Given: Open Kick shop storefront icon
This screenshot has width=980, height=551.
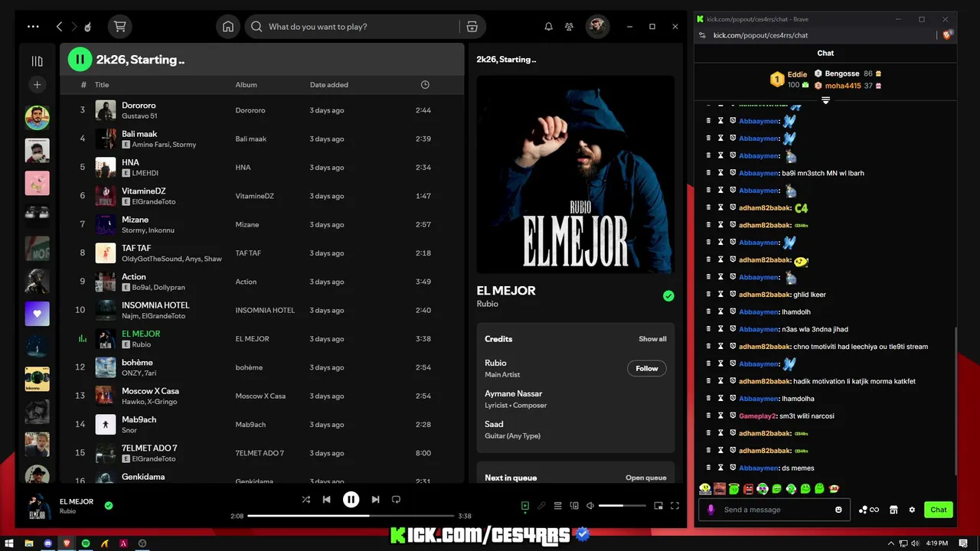Looking at the screenshot, I should point(893,510).
